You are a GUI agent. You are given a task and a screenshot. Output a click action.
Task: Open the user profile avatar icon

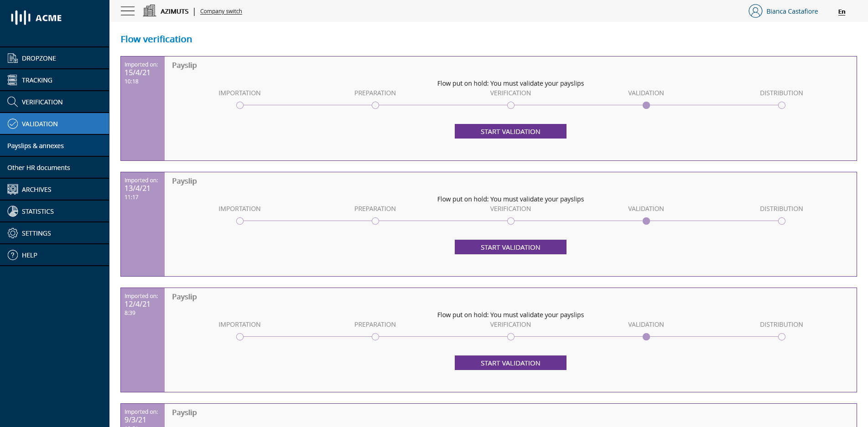tap(755, 11)
